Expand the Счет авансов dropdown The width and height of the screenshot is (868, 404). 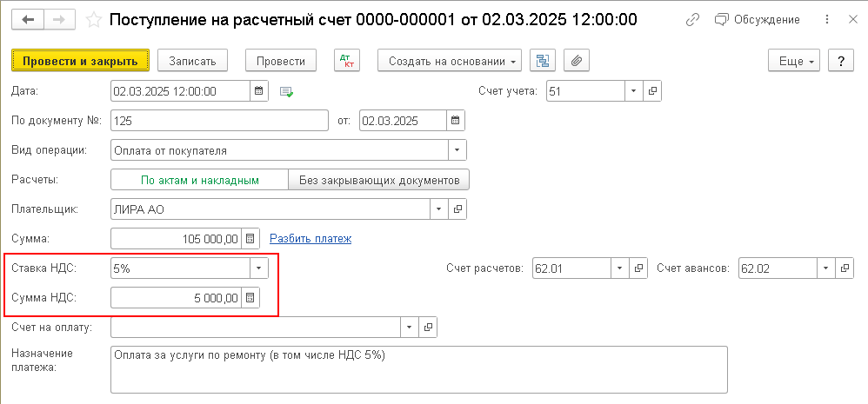pyautogui.click(x=826, y=268)
